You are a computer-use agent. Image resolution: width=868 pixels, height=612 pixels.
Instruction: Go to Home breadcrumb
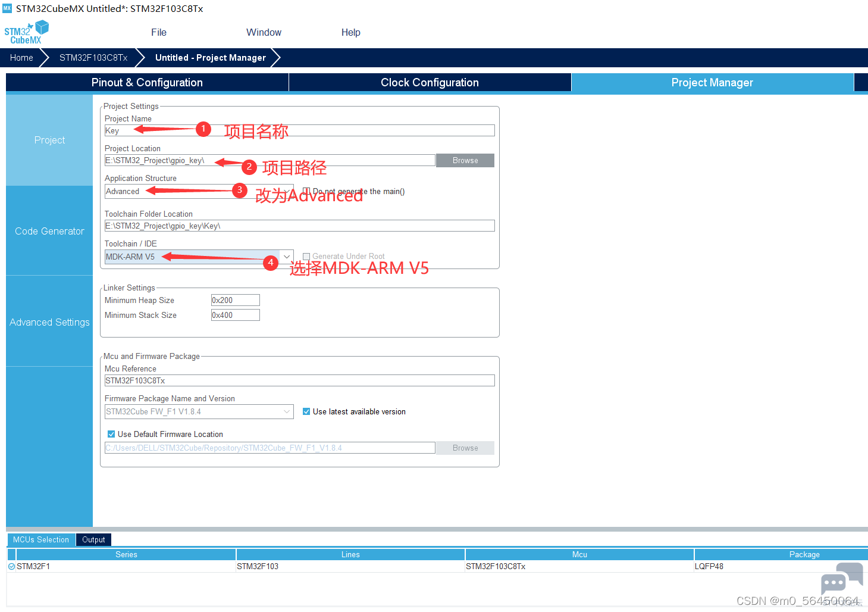tap(21, 58)
